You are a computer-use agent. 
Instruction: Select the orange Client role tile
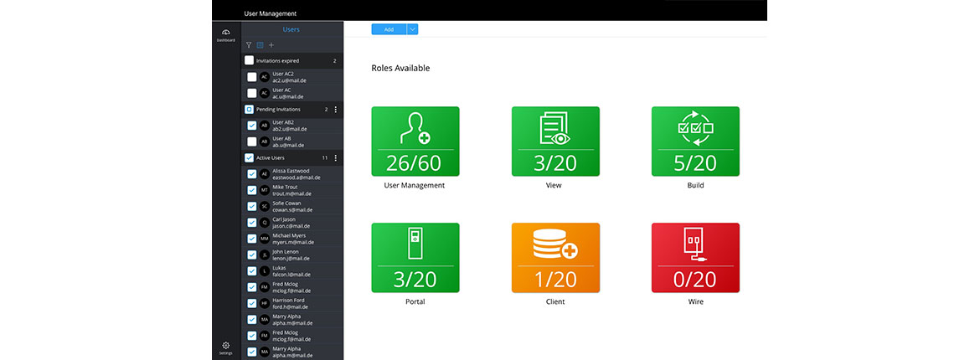tap(555, 258)
